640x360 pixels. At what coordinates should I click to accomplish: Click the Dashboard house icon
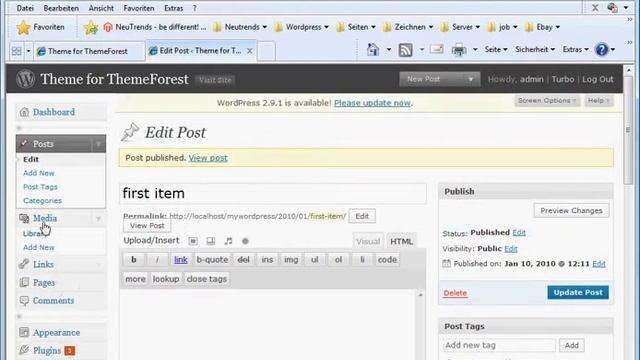pyautogui.click(x=24, y=112)
